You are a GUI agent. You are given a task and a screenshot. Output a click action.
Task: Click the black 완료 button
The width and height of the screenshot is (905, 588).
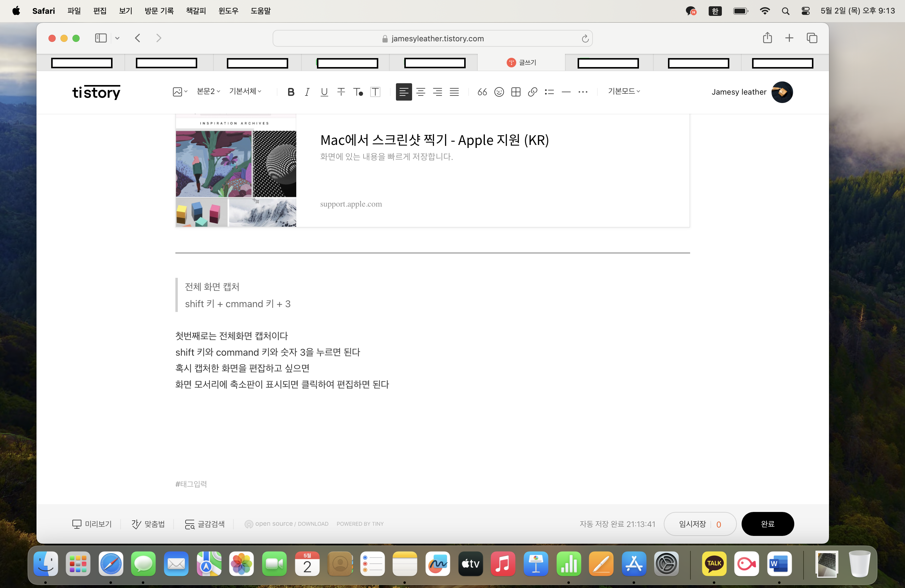(767, 524)
